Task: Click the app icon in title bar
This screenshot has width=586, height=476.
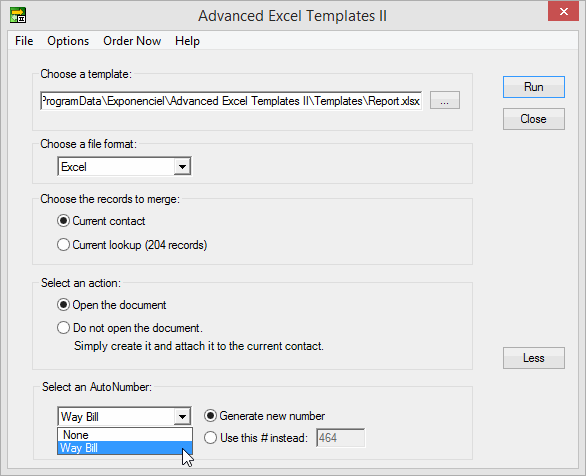Action: click(18, 16)
